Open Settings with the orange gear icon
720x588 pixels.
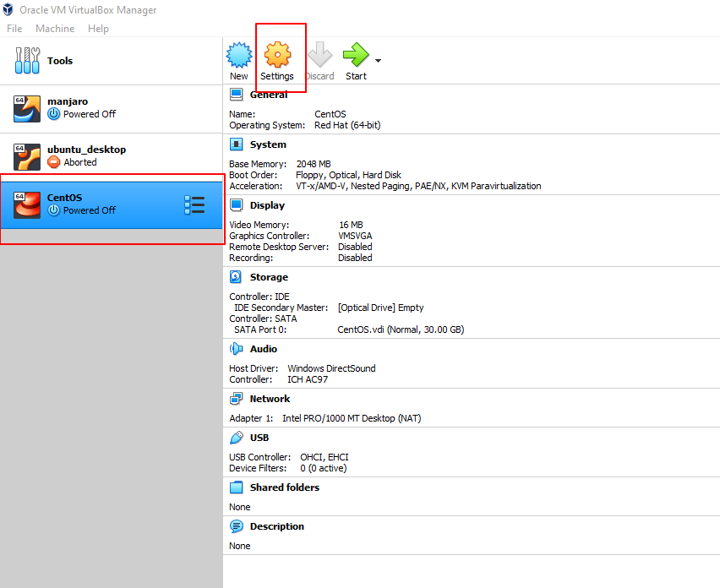point(277,55)
